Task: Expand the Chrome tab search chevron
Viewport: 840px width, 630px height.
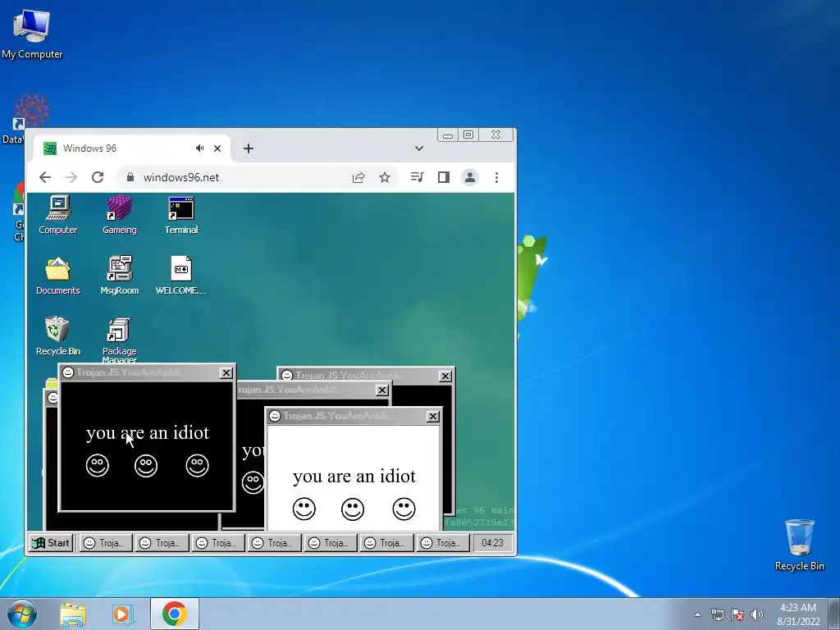Action: tap(419, 148)
